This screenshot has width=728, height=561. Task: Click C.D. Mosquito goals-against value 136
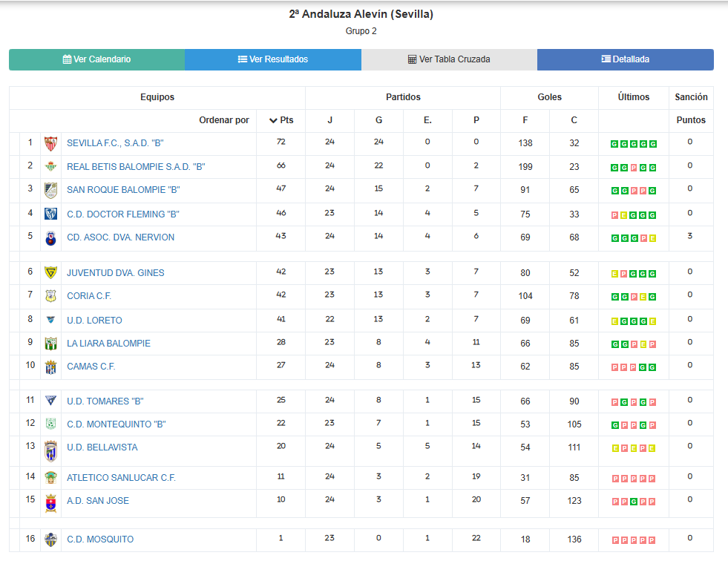(574, 539)
